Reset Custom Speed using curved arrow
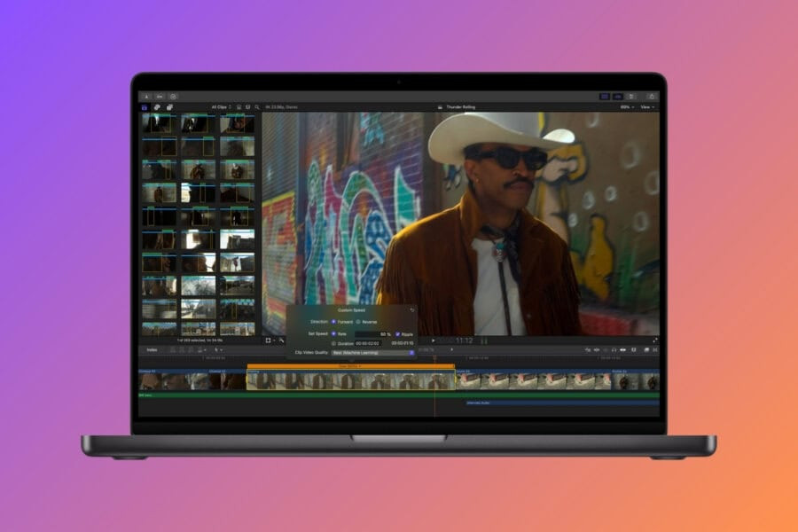The width and height of the screenshot is (798, 532). pyautogui.click(x=411, y=310)
